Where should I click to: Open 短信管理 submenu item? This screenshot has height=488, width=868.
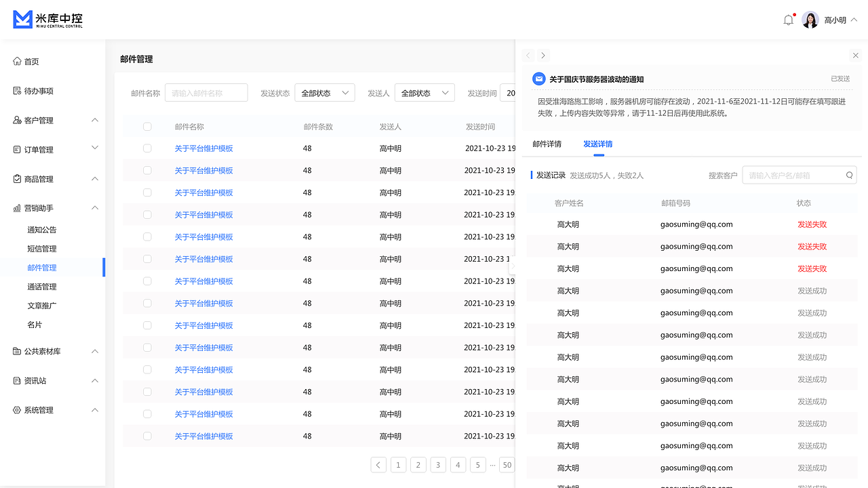click(42, 249)
